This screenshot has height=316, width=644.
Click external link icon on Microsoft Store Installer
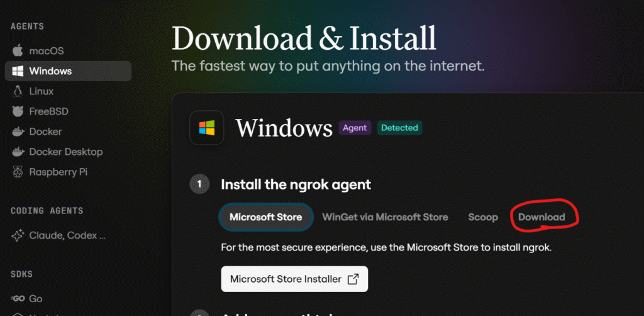(353, 279)
